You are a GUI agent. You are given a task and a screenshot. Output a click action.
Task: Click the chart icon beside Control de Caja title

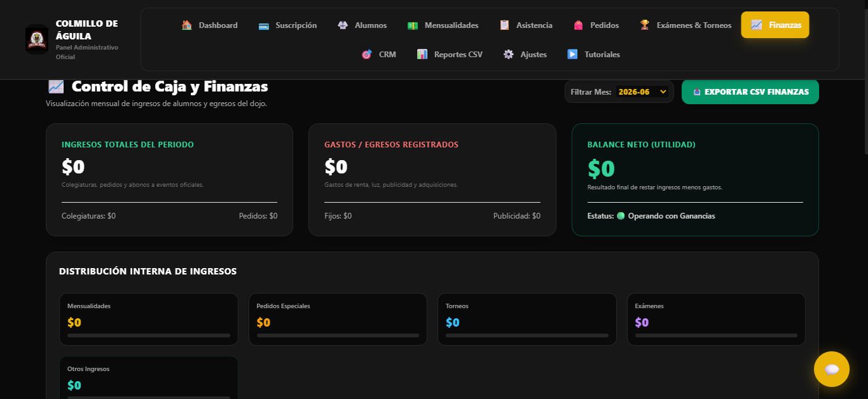coord(56,86)
